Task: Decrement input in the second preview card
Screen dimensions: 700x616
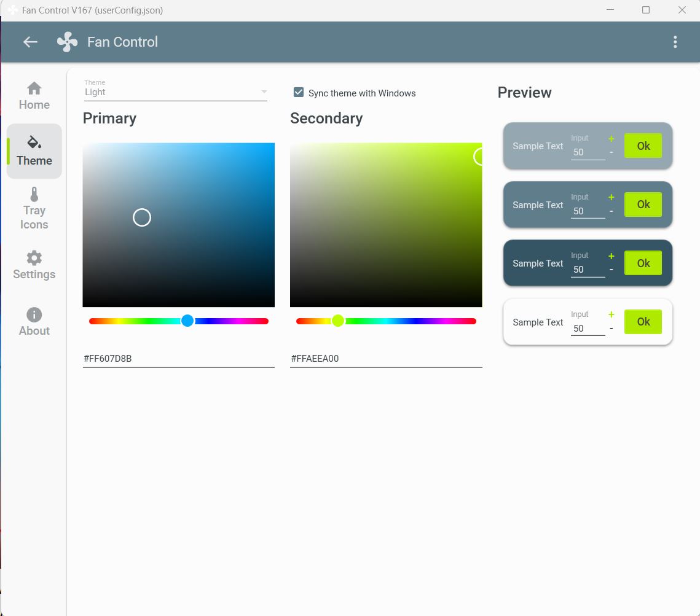Action: tap(611, 211)
